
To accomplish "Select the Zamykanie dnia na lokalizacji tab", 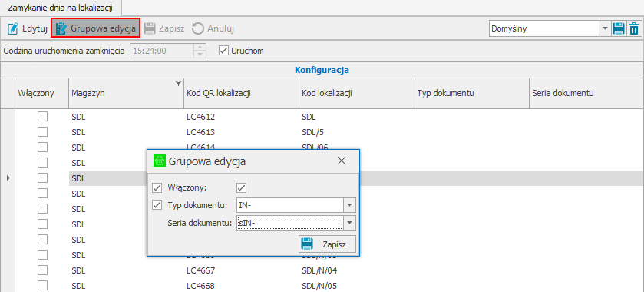I will 61,8.
